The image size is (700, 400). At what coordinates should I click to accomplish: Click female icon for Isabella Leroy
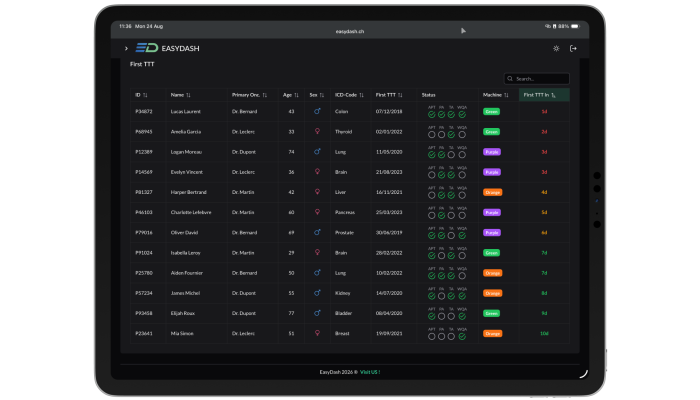(x=317, y=252)
